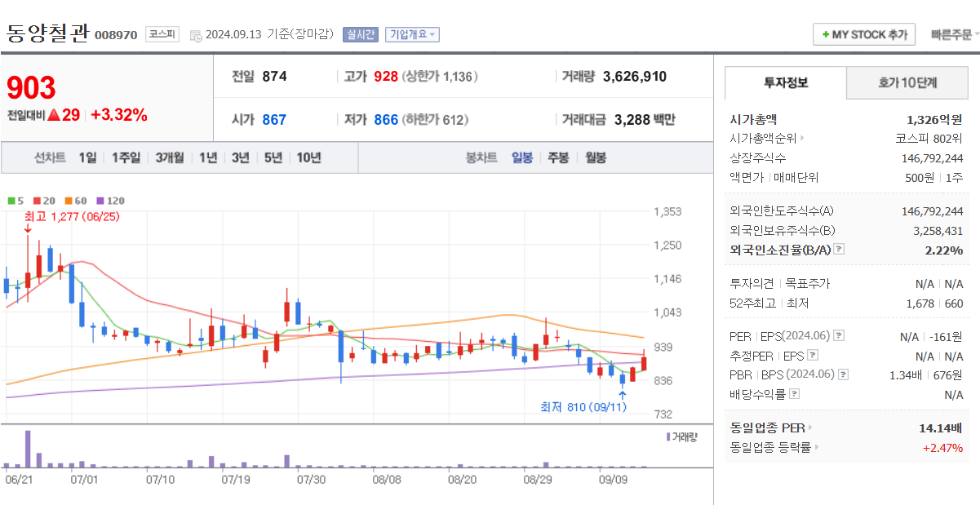Click the 거래량 3,626,910 value
Viewport: 980px width, 505px height.
click(635, 77)
